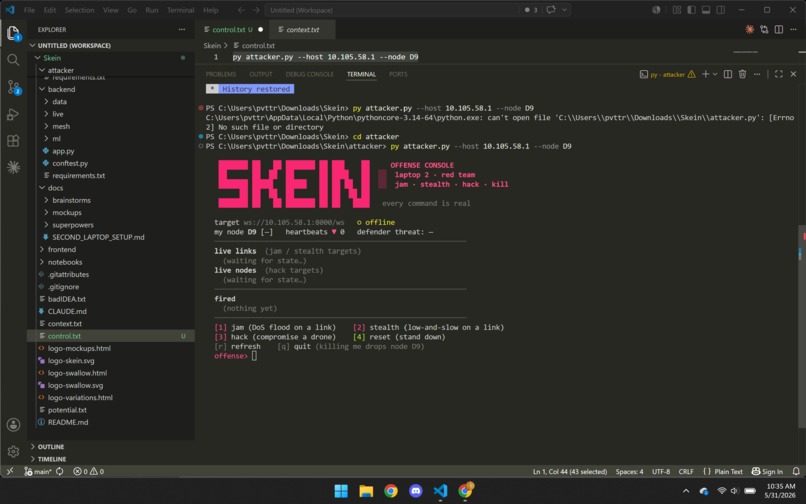806x504 pixels.
Task: Expand the brainstorms folder
Action: click(46, 200)
